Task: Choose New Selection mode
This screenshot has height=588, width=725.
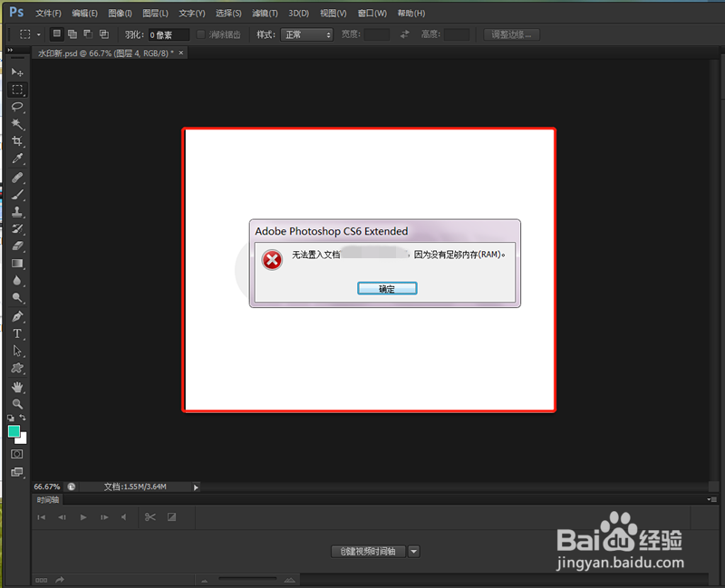Action: click(56, 34)
